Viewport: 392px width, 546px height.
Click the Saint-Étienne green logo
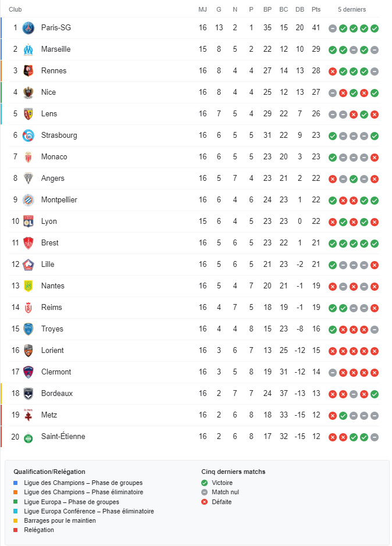[x=28, y=437]
